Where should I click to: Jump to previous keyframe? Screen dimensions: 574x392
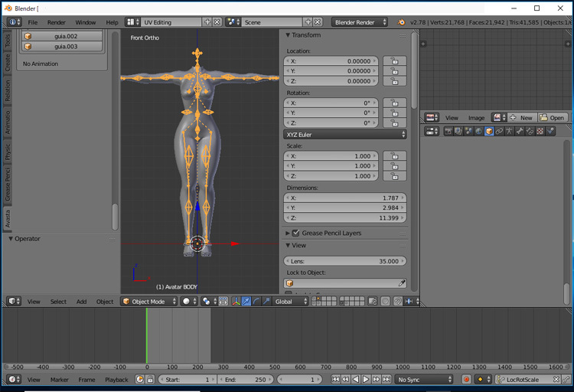(346, 380)
